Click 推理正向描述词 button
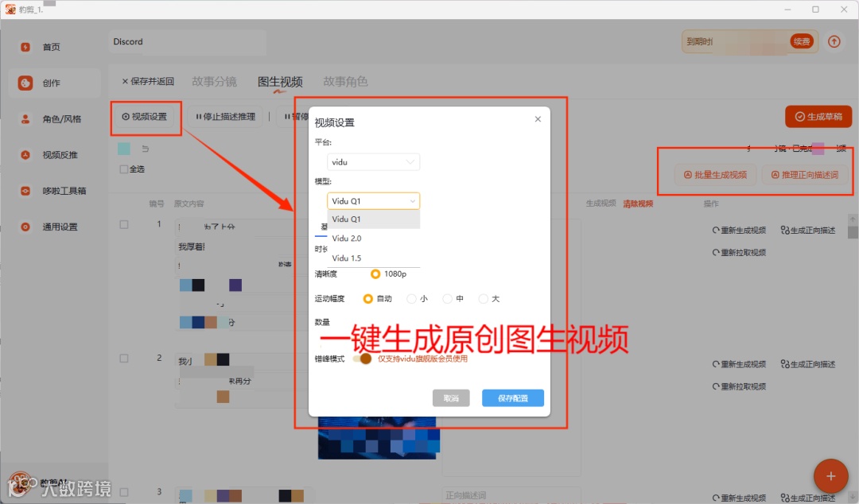Screen dimensions: 859x504 805,175
